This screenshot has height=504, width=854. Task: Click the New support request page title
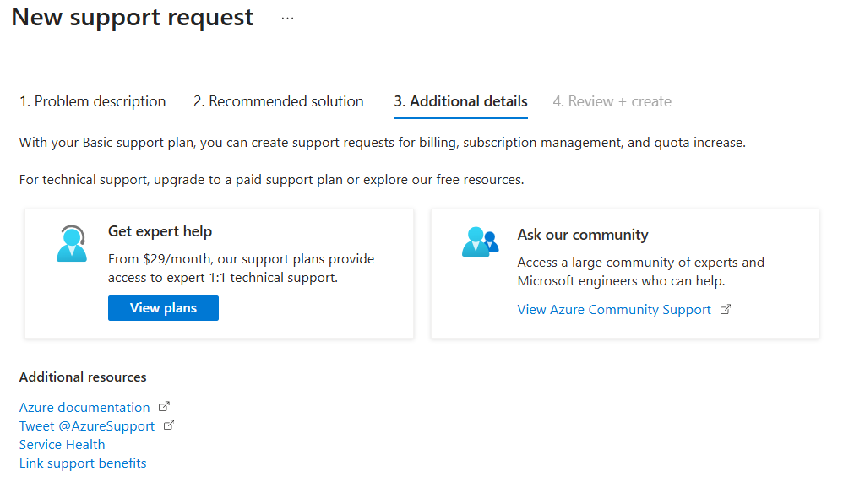tap(133, 18)
